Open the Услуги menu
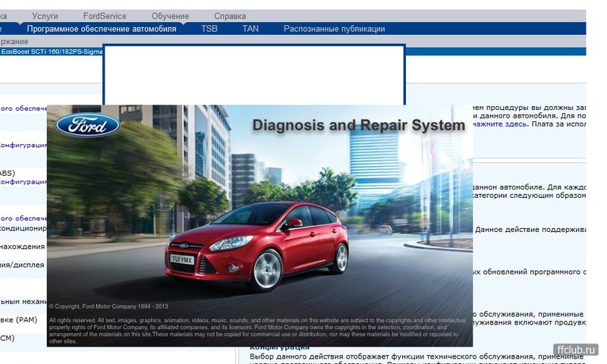Image resolution: width=607 pixels, height=364 pixels. (45, 16)
